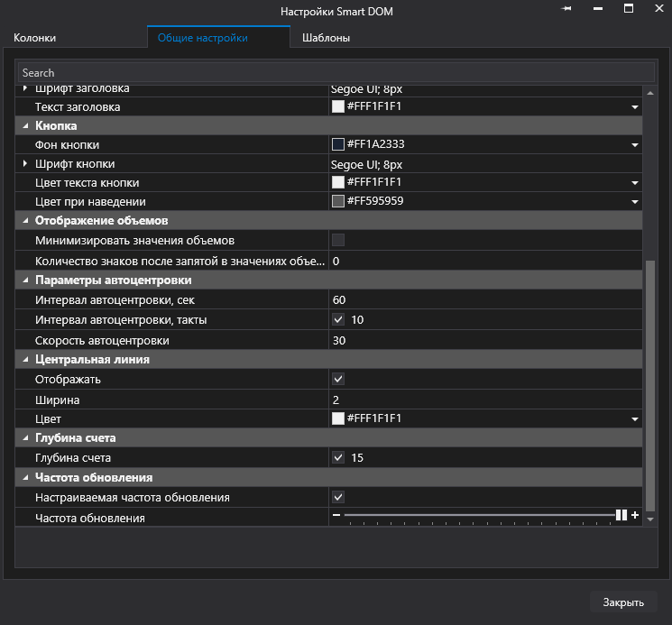Click #FF595959 color value text
The image size is (672, 625).
pyautogui.click(x=375, y=201)
